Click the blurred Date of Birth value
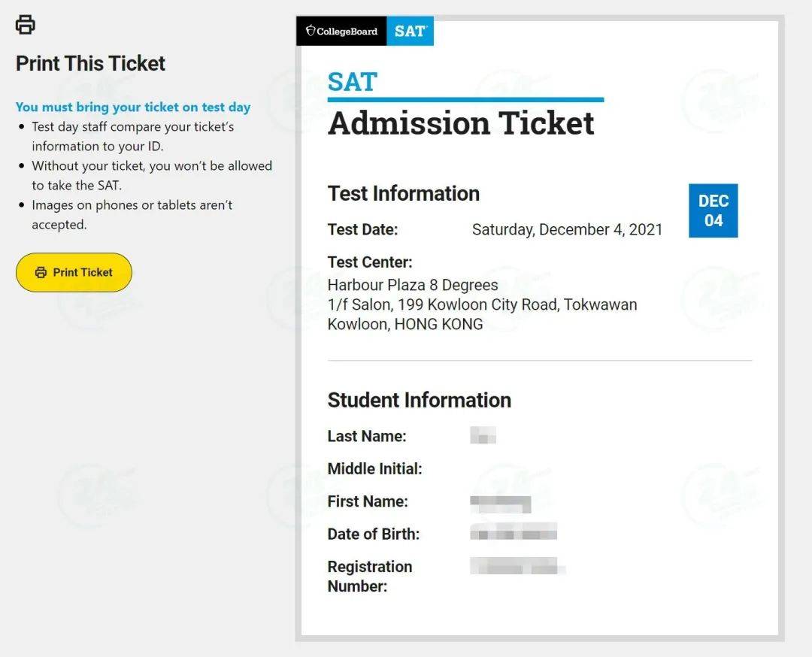 514,534
